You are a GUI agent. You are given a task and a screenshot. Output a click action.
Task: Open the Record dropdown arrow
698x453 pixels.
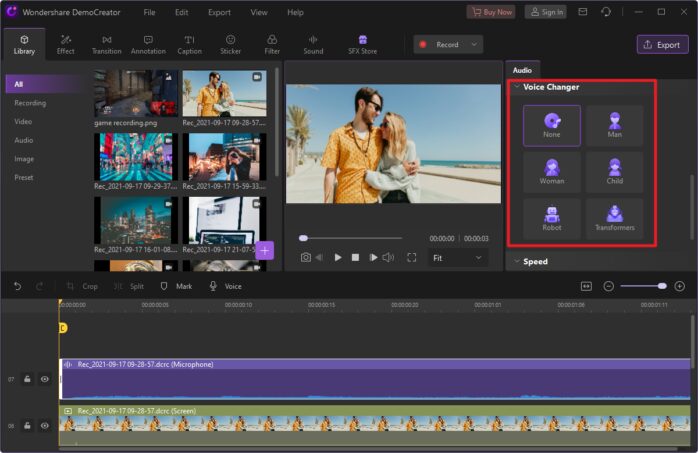coord(473,44)
